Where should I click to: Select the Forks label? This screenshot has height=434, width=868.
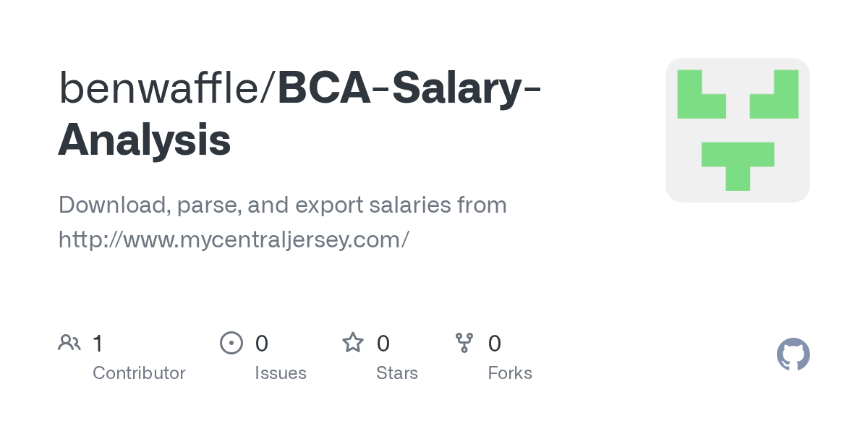tap(510, 373)
